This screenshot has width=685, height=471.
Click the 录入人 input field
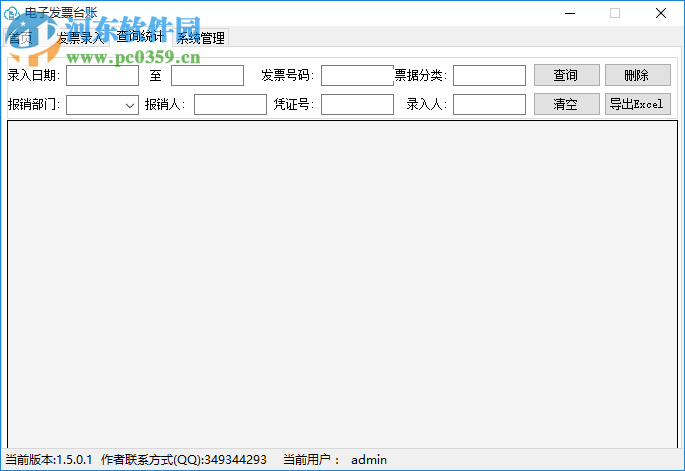point(489,104)
